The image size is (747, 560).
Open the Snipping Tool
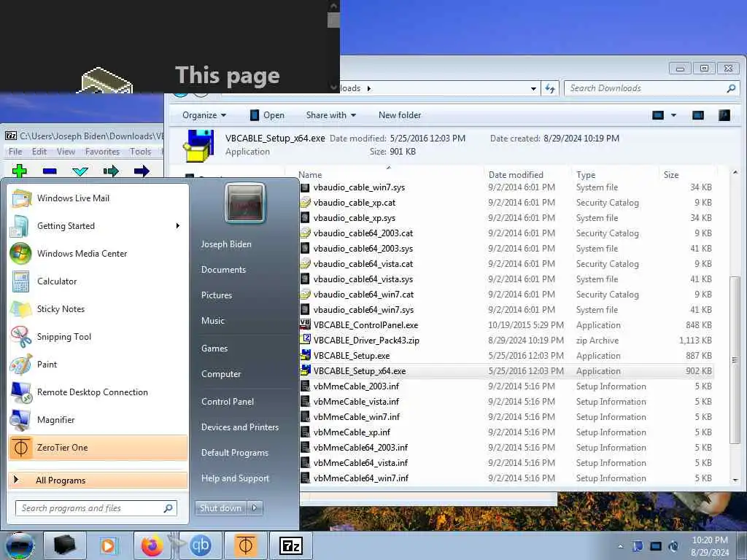pyautogui.click(x=98, y=336)
